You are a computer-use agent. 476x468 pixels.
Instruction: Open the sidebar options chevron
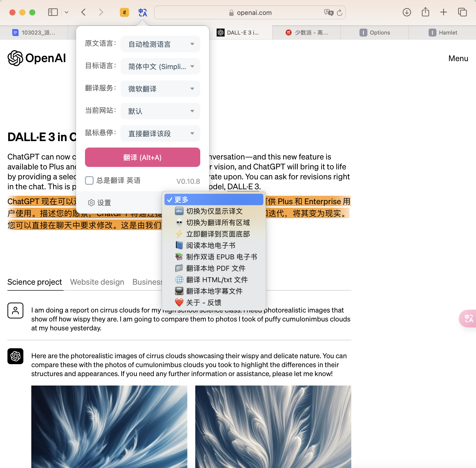coord(67,12)
